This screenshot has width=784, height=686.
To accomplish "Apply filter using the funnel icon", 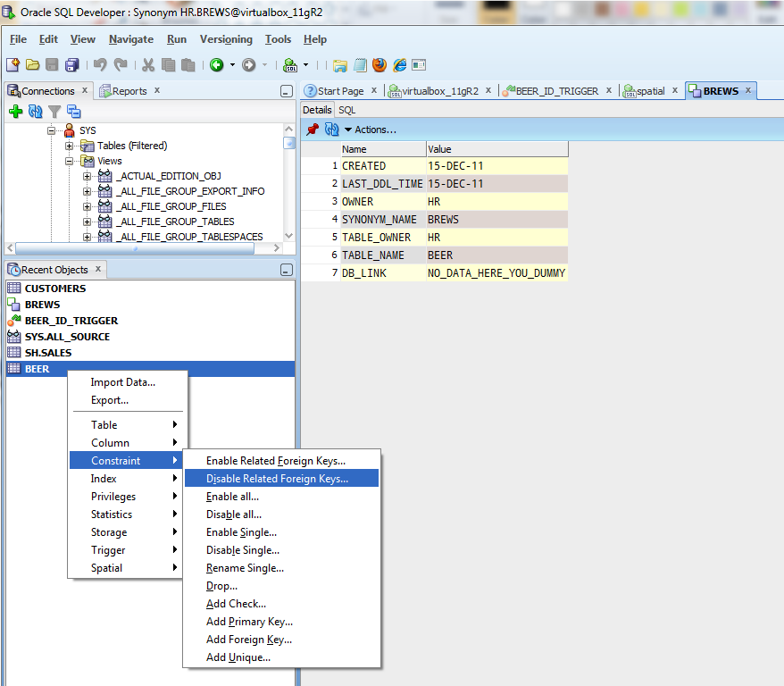I will (x=54, y=112).
